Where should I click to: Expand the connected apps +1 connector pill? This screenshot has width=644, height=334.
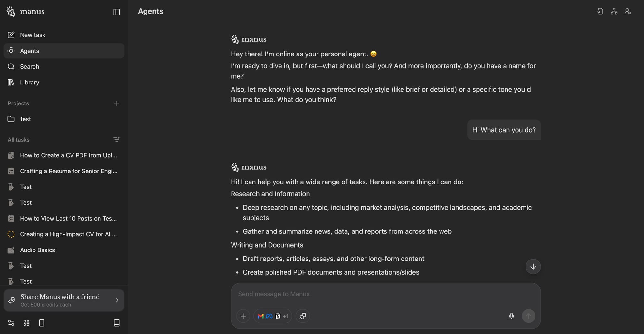click(273, 316)
